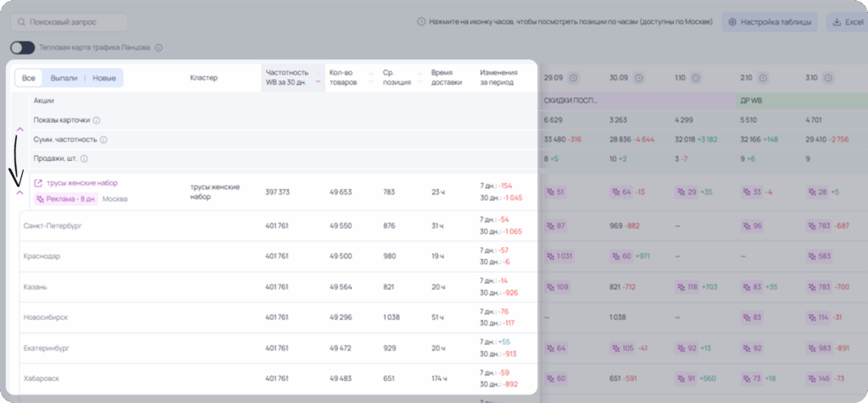Image resolution: width=868 pixels, height=403 pixels.
Task: Click ad position badge 51 in Москва row
Action: [x=556, y=192]
